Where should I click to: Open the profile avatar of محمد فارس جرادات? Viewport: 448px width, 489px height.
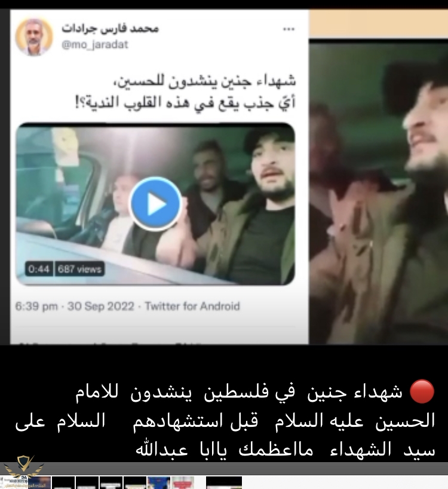point(34,37)
